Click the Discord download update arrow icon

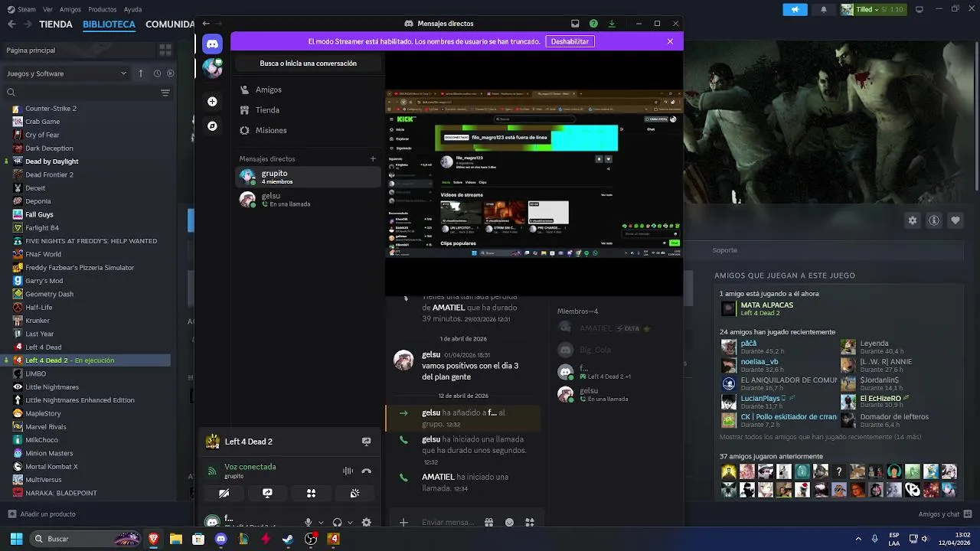[612, 24]
